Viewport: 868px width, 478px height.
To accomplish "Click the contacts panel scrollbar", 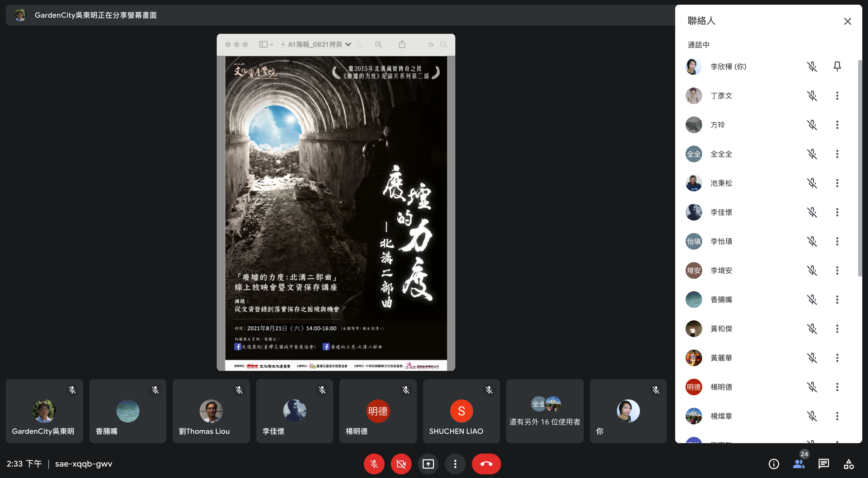I will pos(860,169).
